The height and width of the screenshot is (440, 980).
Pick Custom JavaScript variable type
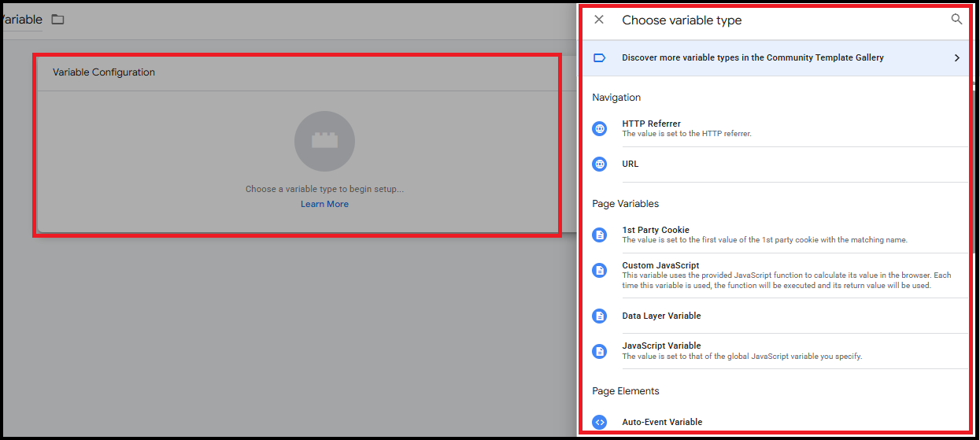click(x=660, y=265)
